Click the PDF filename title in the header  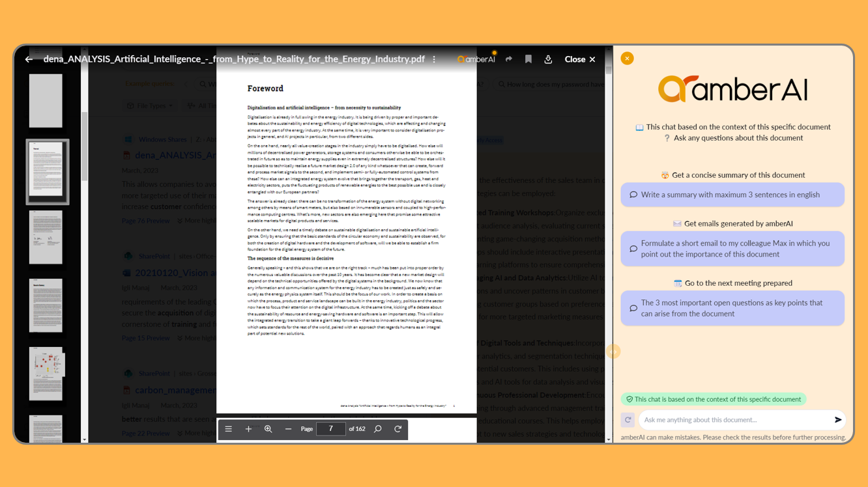pos(234,59)
